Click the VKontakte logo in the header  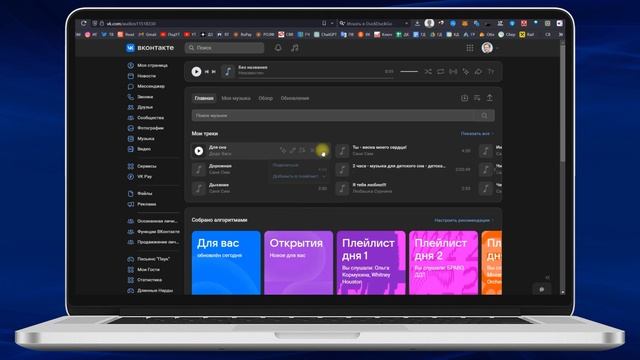coord(150,48)
